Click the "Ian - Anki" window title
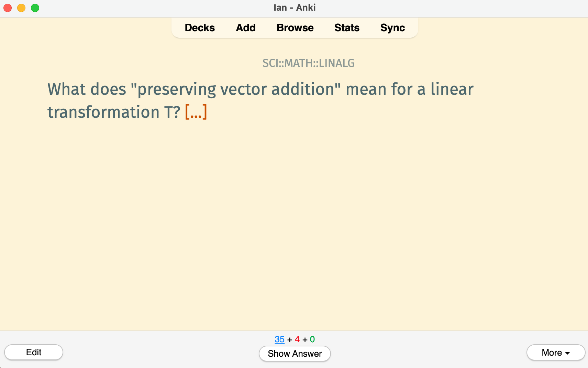This screenshot has height=368, width=588. 295,8
